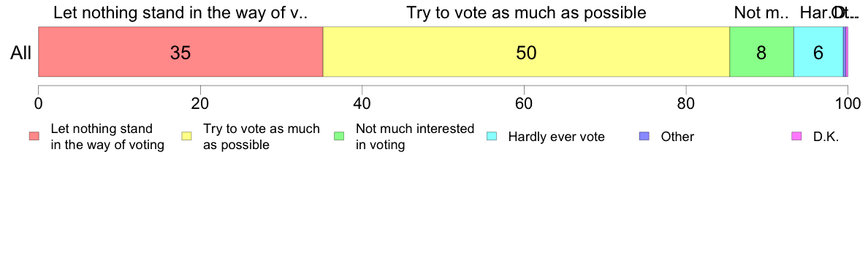Click the axis tick label 40
The image size is (868, 269).
coord(362,103)
